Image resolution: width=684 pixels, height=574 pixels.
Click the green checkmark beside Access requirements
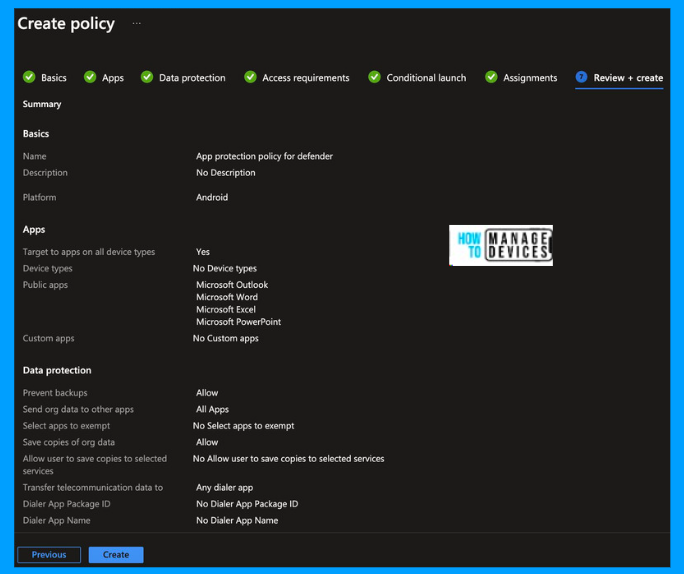coord(250,77)
